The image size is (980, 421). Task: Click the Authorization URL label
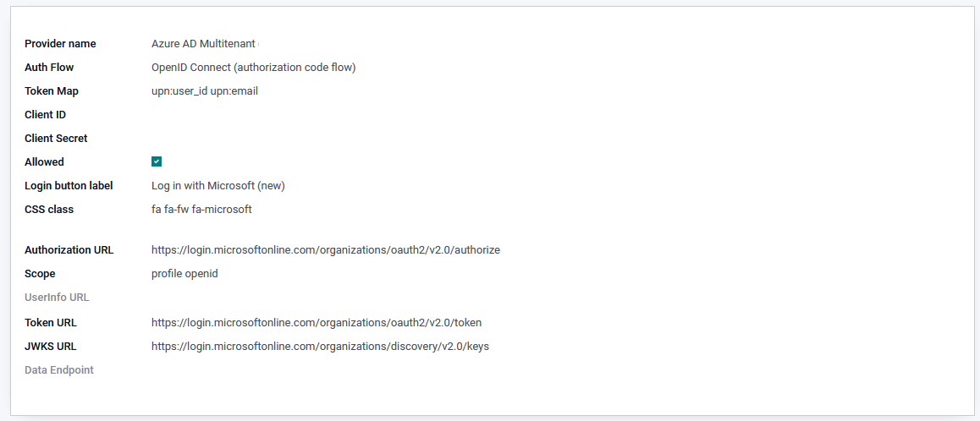(x=69, y=249)
